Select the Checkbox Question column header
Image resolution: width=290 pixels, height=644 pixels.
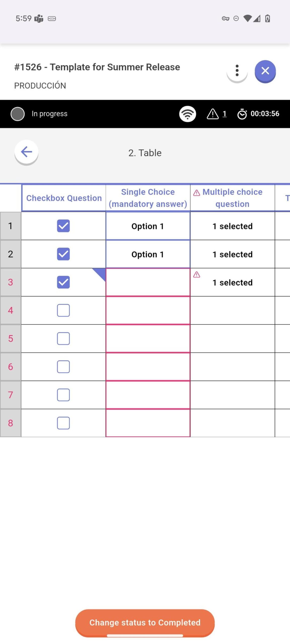pos(64,198)
